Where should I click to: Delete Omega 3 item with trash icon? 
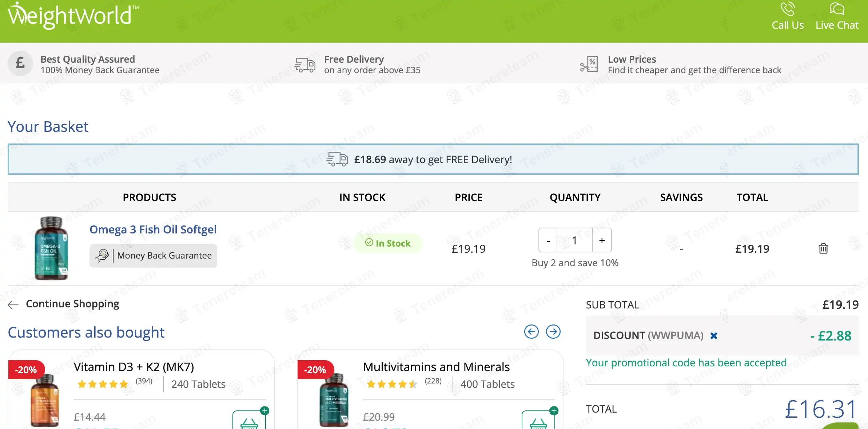(x=823, y=248)
